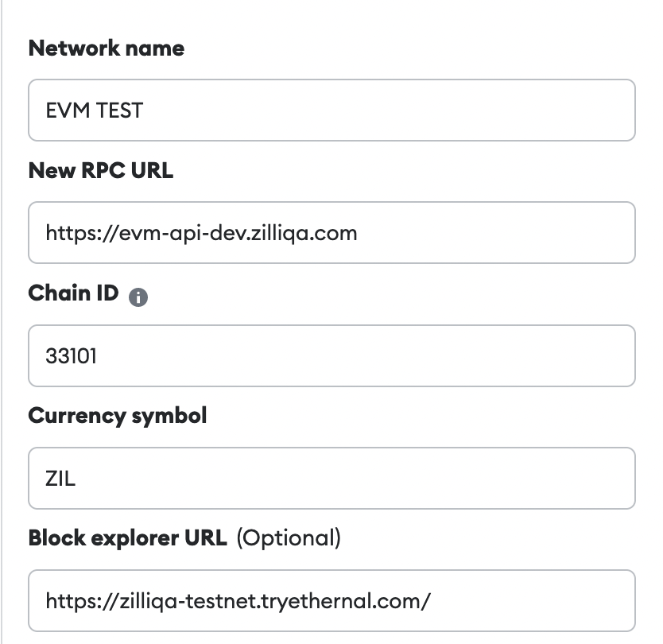Select the Chain ID input box
This screenshot has width=663, height=644.
click(x=331, y=355)
